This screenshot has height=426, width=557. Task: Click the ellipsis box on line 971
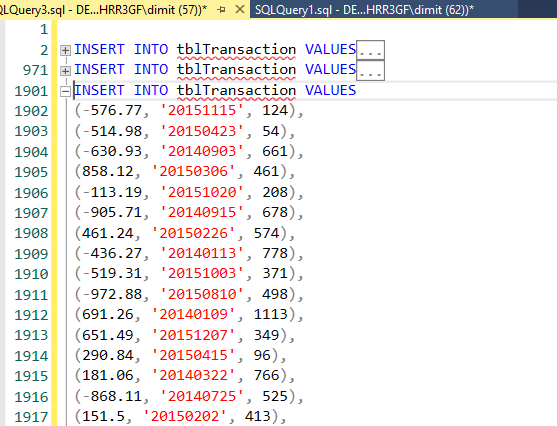point(370,70)
